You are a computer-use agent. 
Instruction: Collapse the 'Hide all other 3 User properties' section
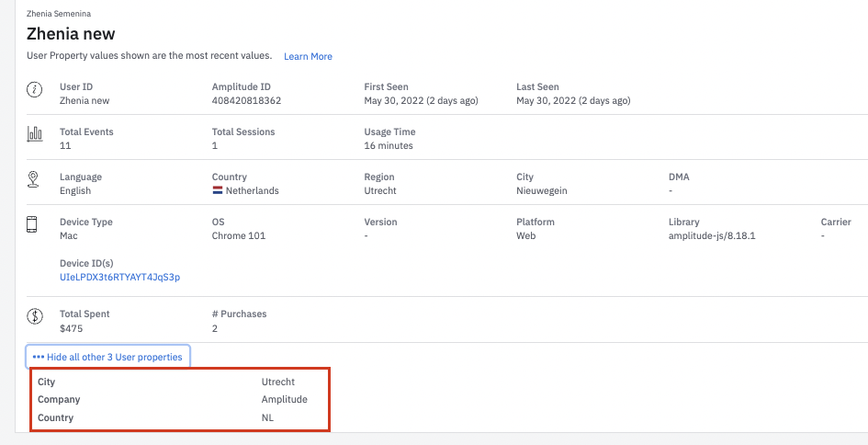107,357
